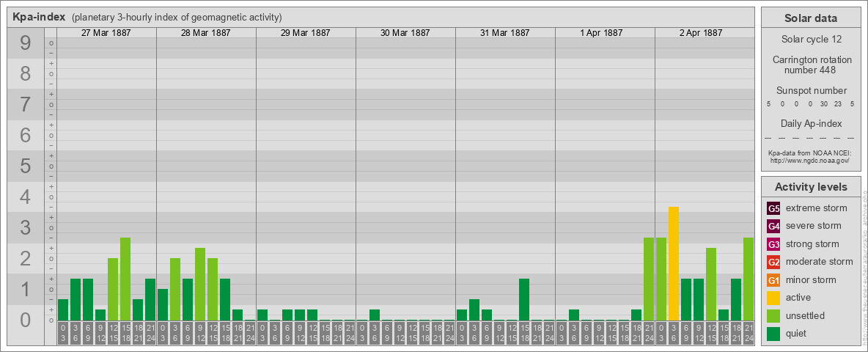Click the moderate storm legend label
This screenshot has width=868, height=352.
[x=820, y=261]
